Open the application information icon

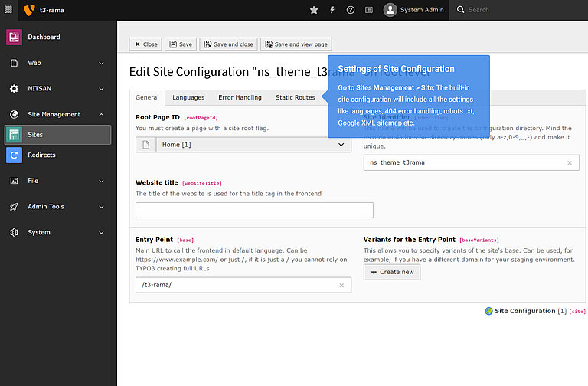tap(369, 10)
